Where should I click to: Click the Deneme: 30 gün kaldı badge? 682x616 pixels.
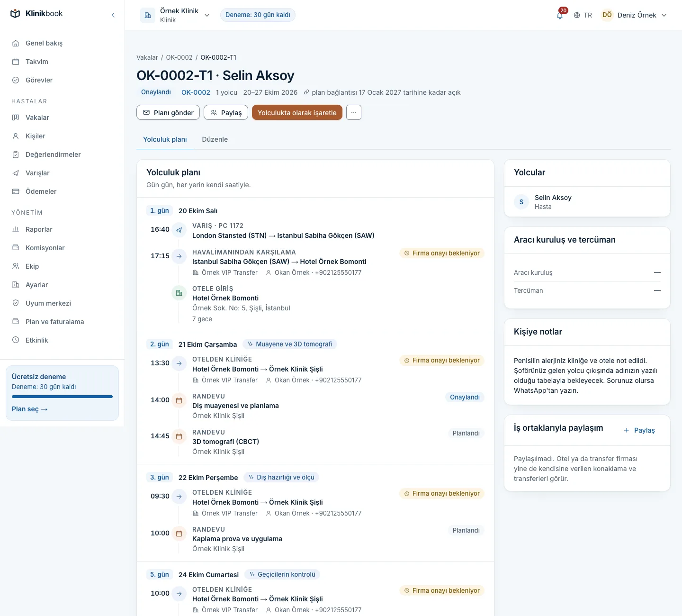258,15
